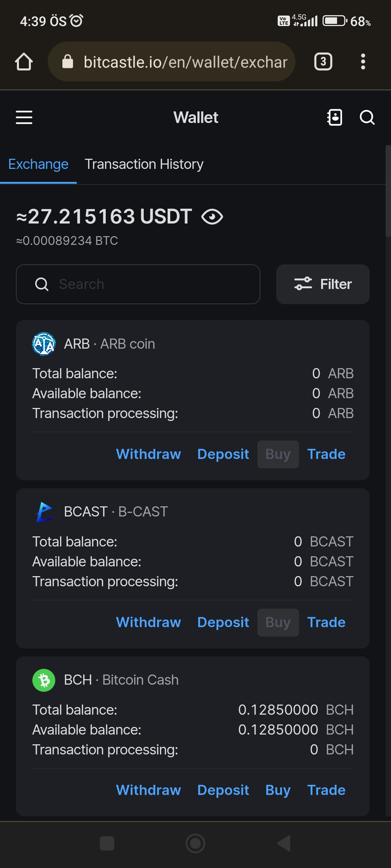
Task: Tap the header search magnifier icon
Action: click(x=367, y=118)
